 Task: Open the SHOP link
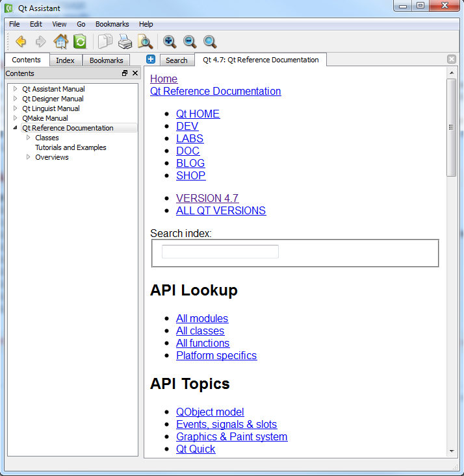191,175
